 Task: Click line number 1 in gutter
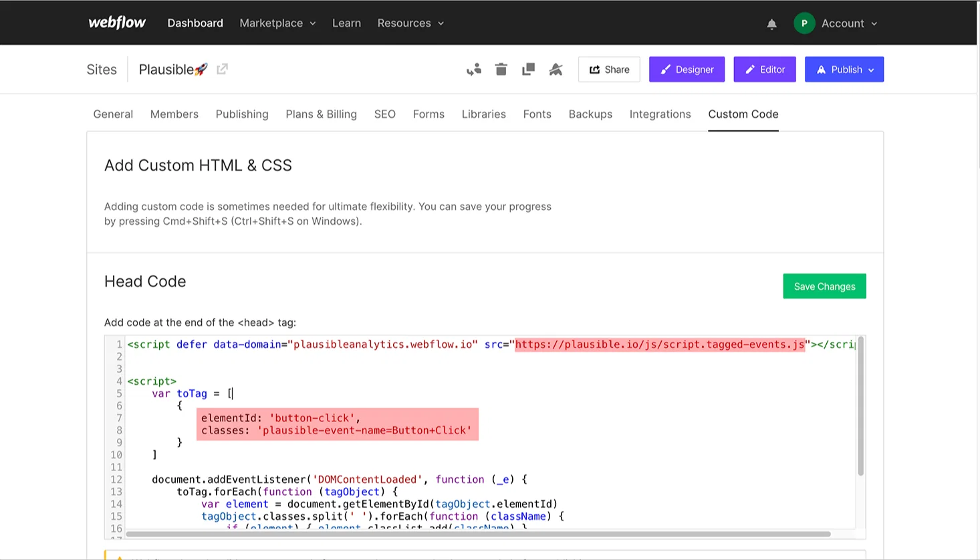119,345
